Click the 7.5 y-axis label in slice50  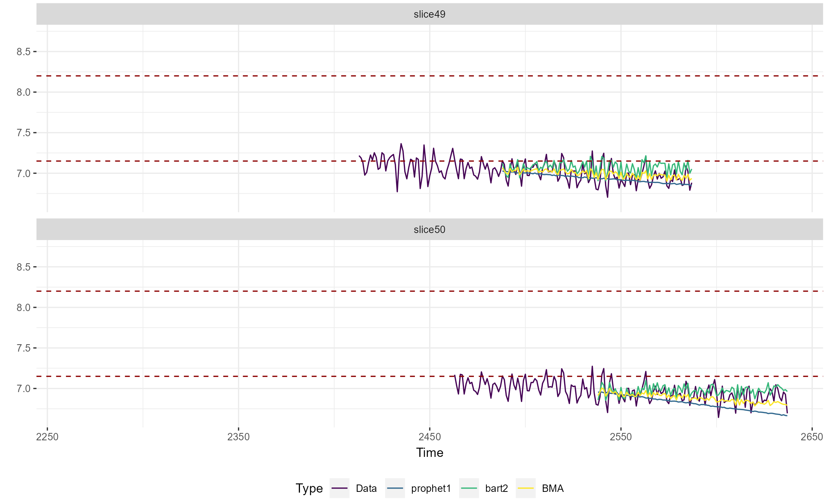[x=23, y=348]
